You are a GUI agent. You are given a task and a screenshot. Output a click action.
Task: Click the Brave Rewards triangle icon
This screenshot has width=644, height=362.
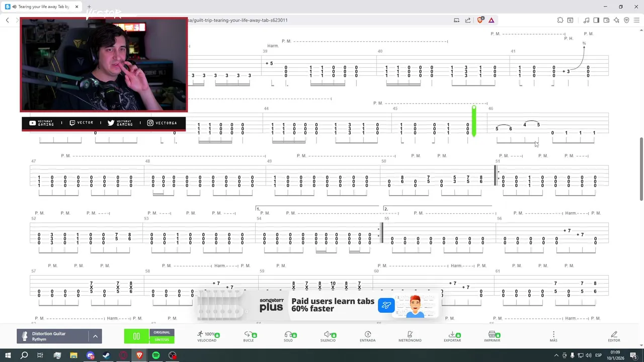pos(491,20)
